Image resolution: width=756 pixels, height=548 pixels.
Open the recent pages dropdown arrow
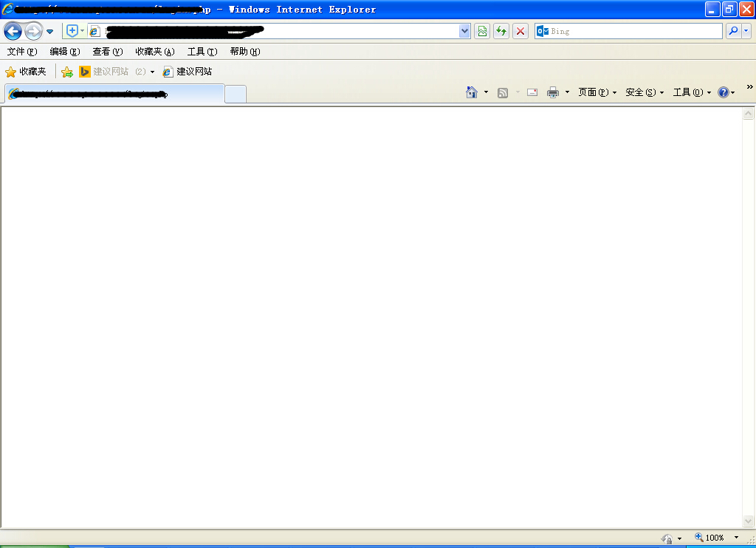pos(49,32)
